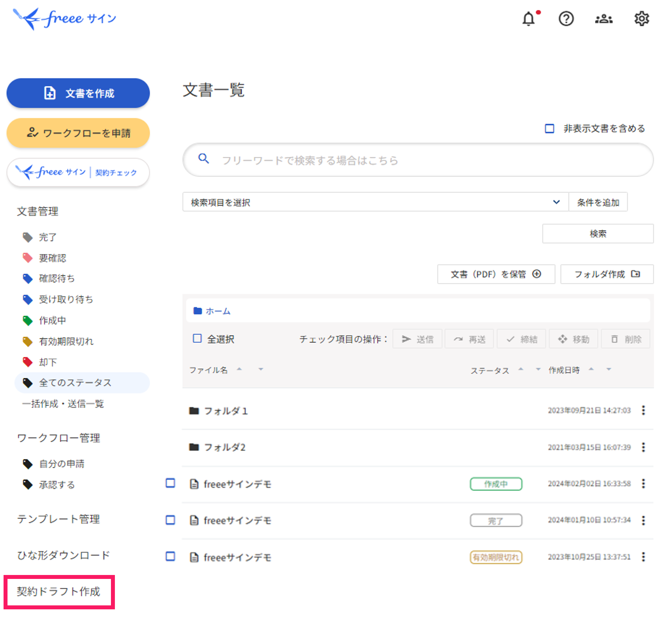
Task: Open the 検索項目を選択 dropdown
Action: tap(375, 202)
